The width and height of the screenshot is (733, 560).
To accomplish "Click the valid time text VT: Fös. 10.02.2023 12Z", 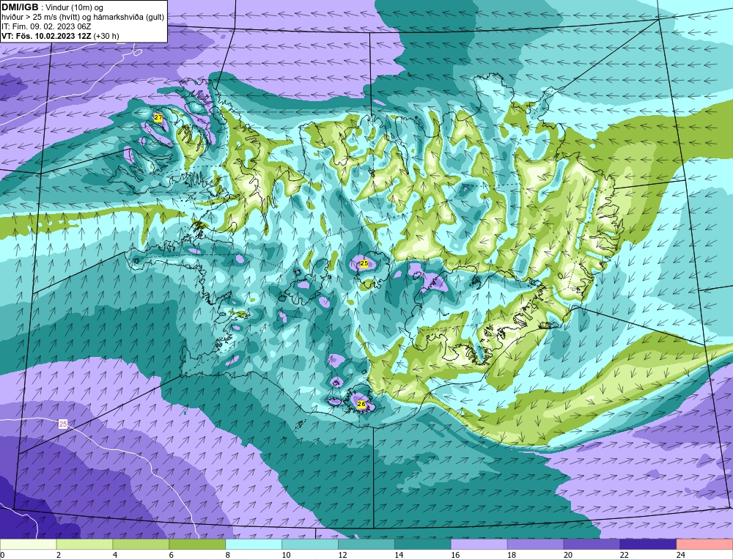I will click(x=47, y=35).
